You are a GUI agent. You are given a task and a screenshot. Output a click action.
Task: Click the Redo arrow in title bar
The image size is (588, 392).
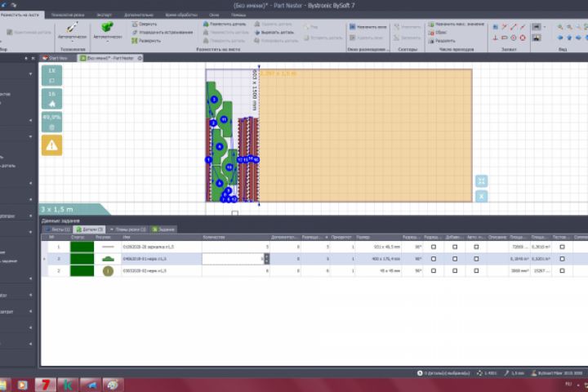click(x=14, y=5)
